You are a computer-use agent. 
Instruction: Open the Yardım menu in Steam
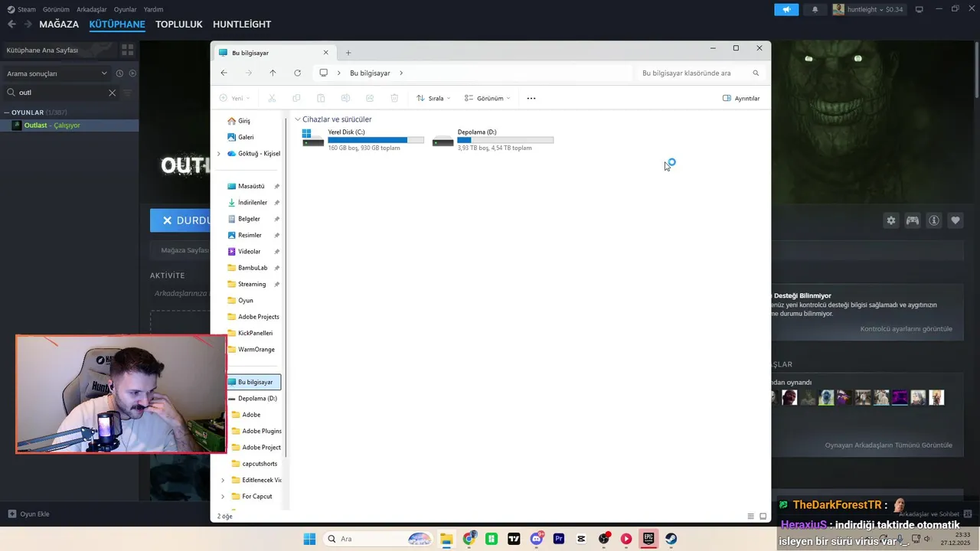click(153, 9)
